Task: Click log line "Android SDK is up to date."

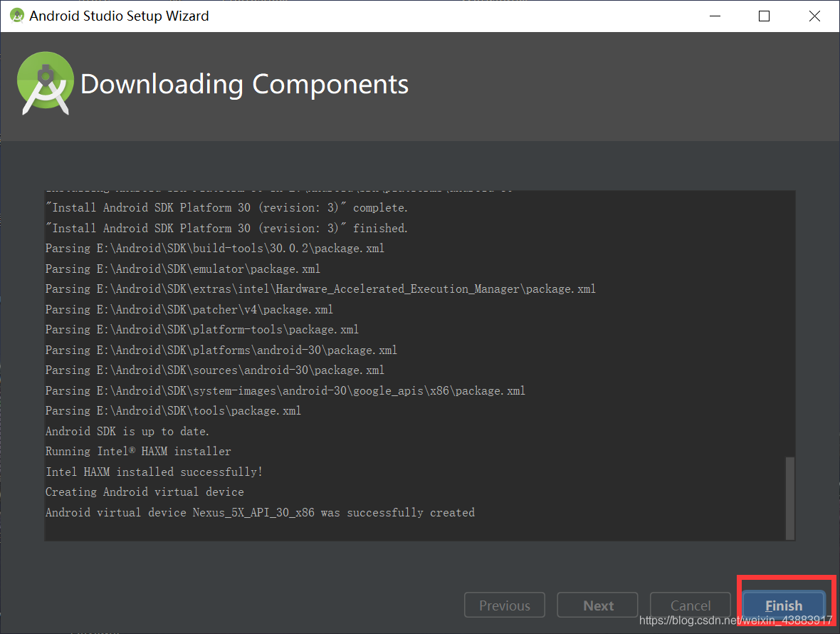Action: click(127, 432)
